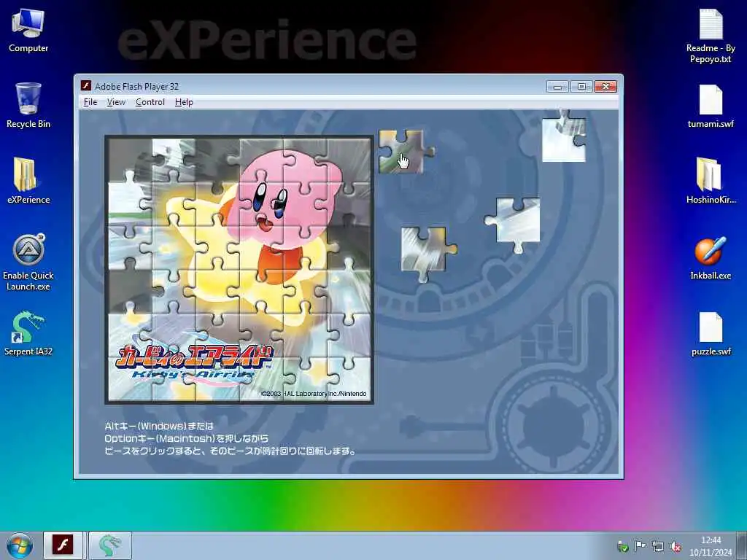Viewport: 747px width, 560px height.
Task: Click the taskbar clock showing 12:44
Action: (x=711, y=546)
